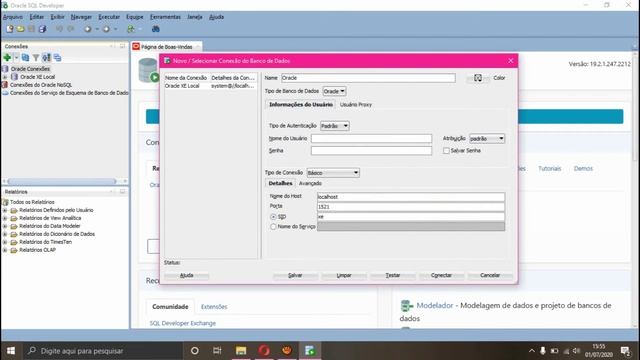The width and height of the screenshot is (640, 360).
Task: Click the Cancelar button
Action: tap(490, 276)
